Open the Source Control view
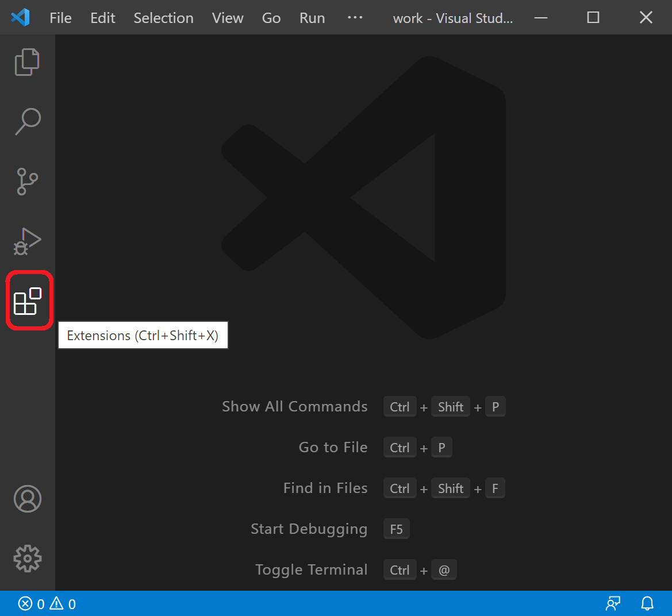The width and height of the screenshot is (672, 616). point(28,181)
